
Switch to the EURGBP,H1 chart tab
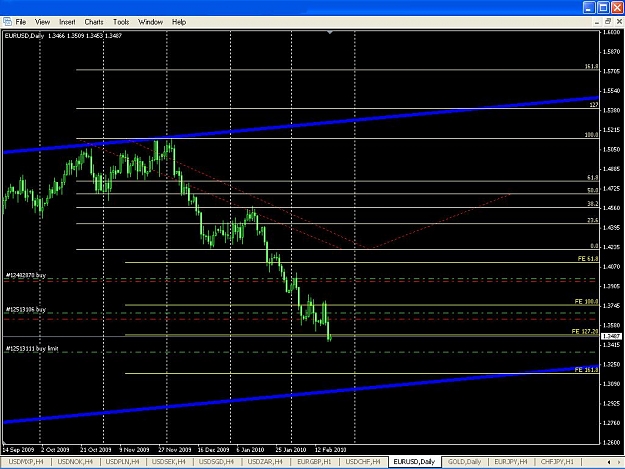[x=314, y=462]
